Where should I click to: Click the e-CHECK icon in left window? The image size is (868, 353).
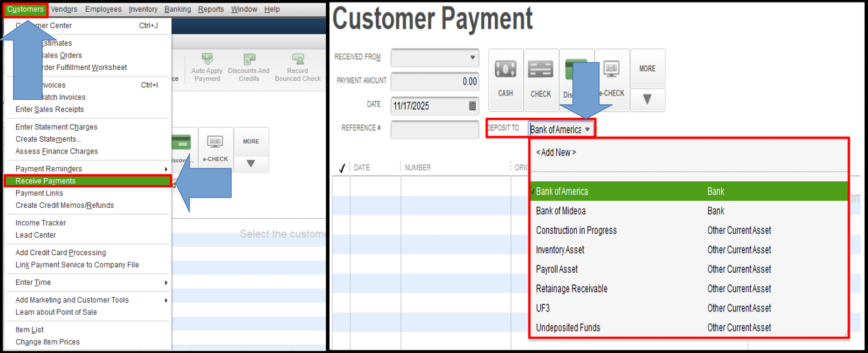point(216,150)
